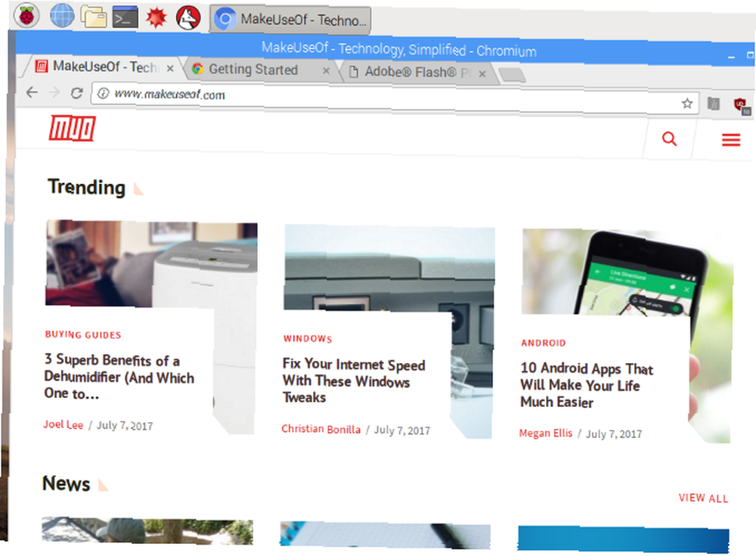Open the Raspberry Pi main menu
Screen dimensions: 756x556
tap(26, 15)
